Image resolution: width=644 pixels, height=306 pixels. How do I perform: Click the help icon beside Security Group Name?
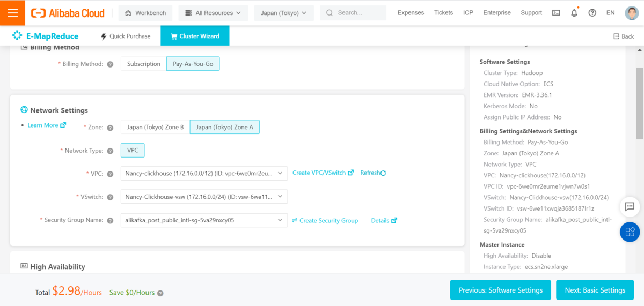[x=110, y=221]
